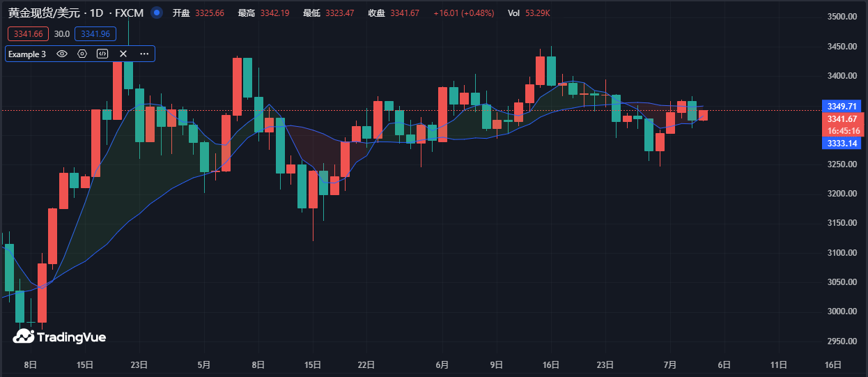Remove the Example 3 indicator
This screenshot has height=377, width=868.
click(x=123, y=54)
